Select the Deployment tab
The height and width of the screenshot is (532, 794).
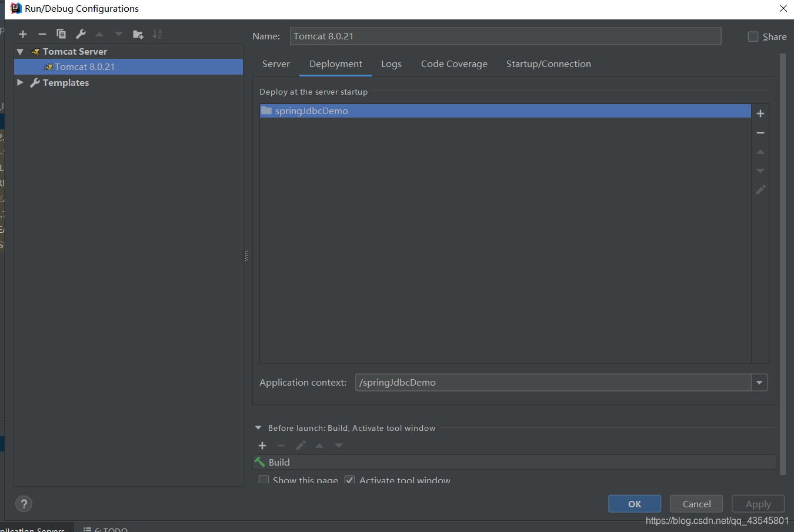coord(336,64)
